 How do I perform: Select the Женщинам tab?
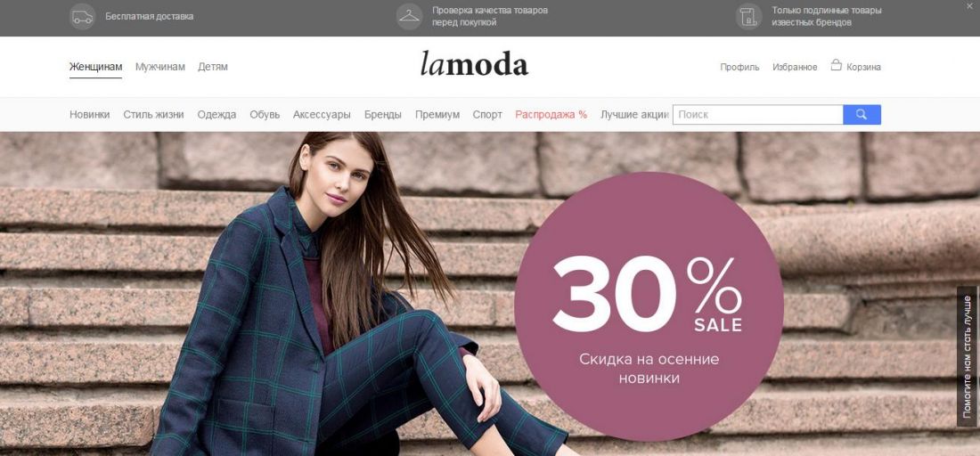coord(95,67)
